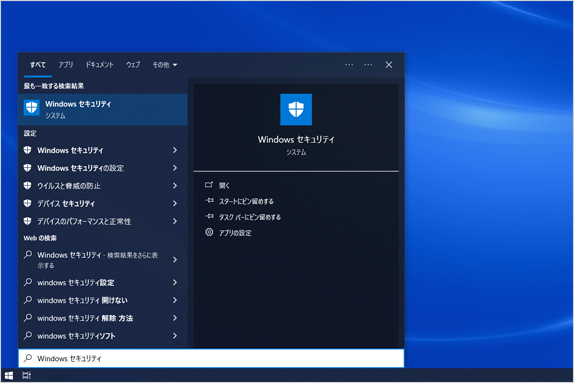Click search icon beside windows セキュリティ 開けない

coord(28,300)
